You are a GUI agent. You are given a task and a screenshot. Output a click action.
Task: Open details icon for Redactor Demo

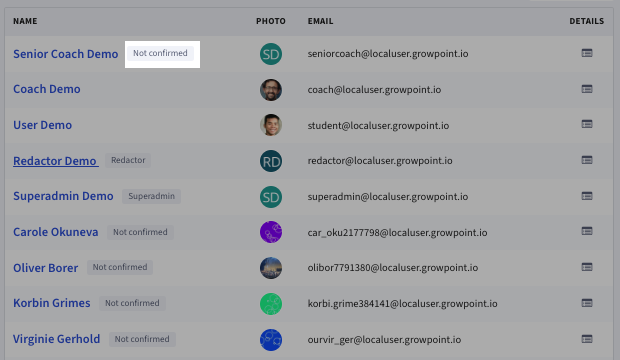(x=587, y=160)
